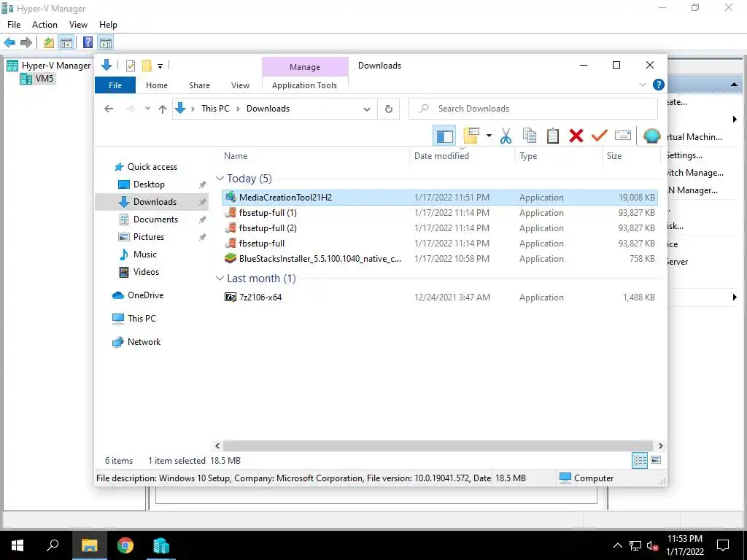The height and width of the screenshot is (560, 747).
Task: Open the Hyper-V Manager toolbar help icon
Action: coord(88,42)
